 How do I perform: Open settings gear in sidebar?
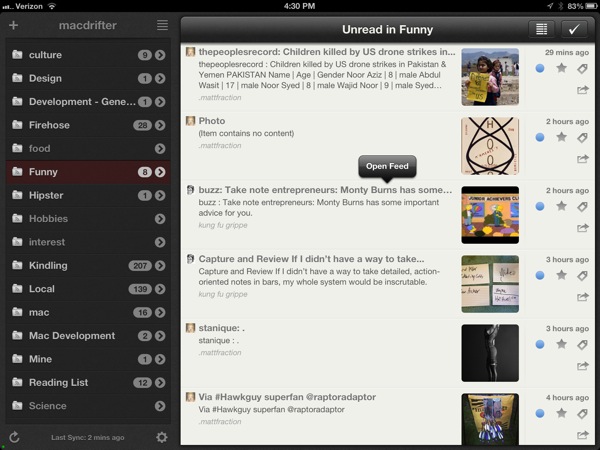[162, 437]
